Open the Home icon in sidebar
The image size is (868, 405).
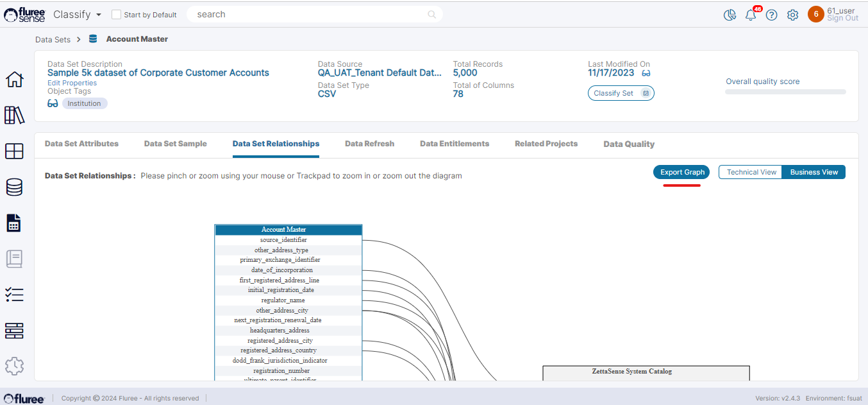click(14, 80)
